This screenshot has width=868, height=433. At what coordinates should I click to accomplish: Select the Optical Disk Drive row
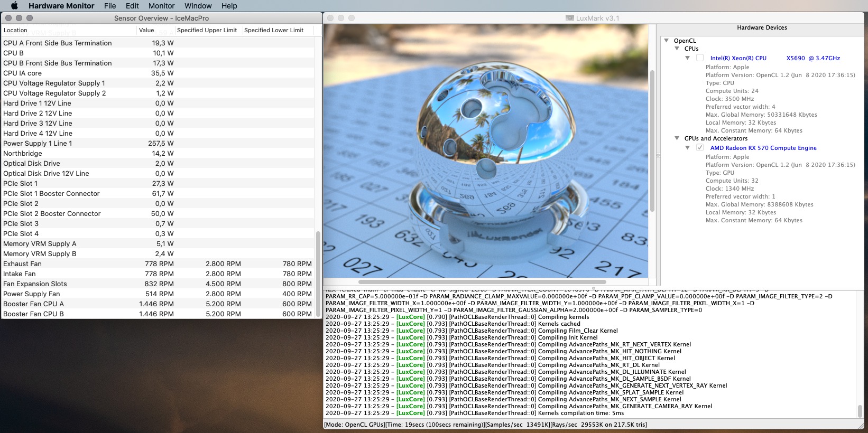click(x=159, y=163)
